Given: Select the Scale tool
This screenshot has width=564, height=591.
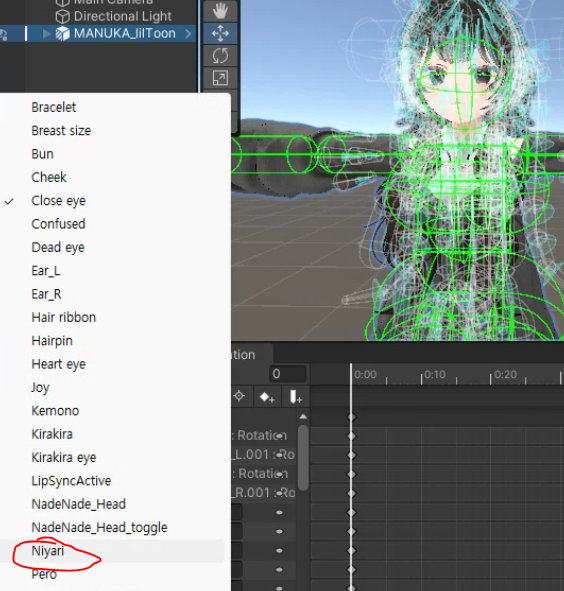Looking at the screenshot, I should point(220,78).
